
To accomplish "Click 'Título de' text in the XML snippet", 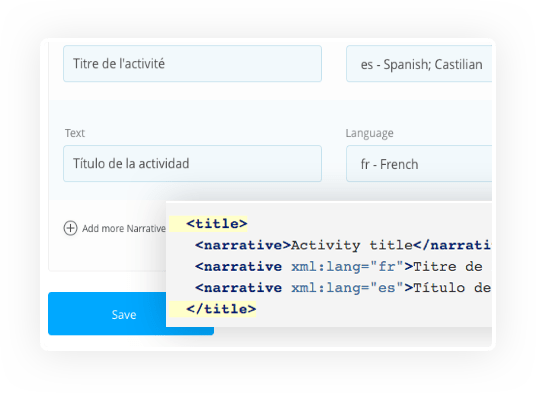I will pos(452,288).
